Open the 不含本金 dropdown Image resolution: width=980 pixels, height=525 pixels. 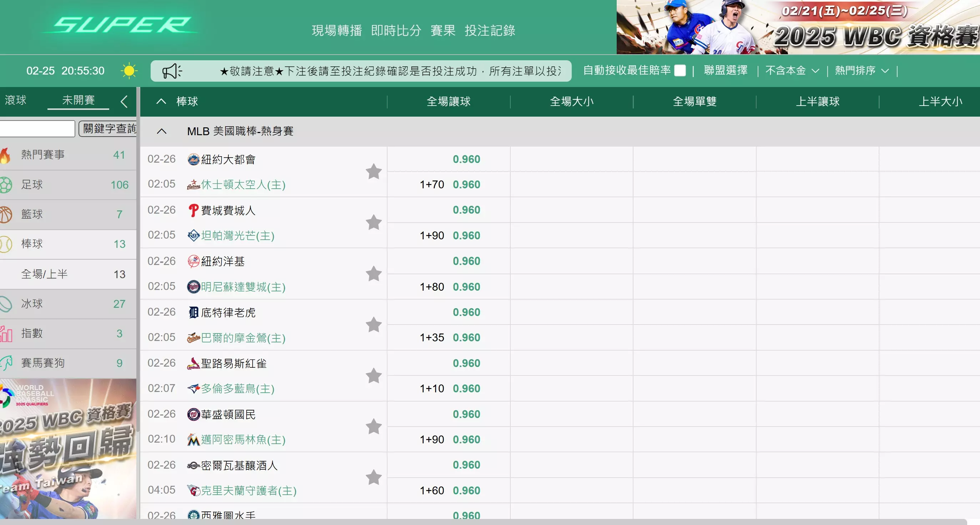792,71
